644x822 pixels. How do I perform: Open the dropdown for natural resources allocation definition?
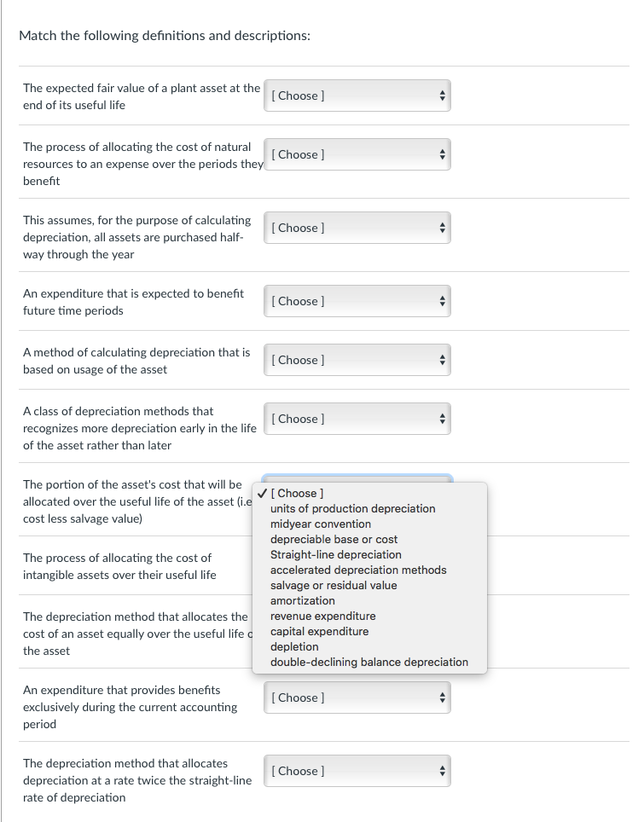click(x=357, y=154)
